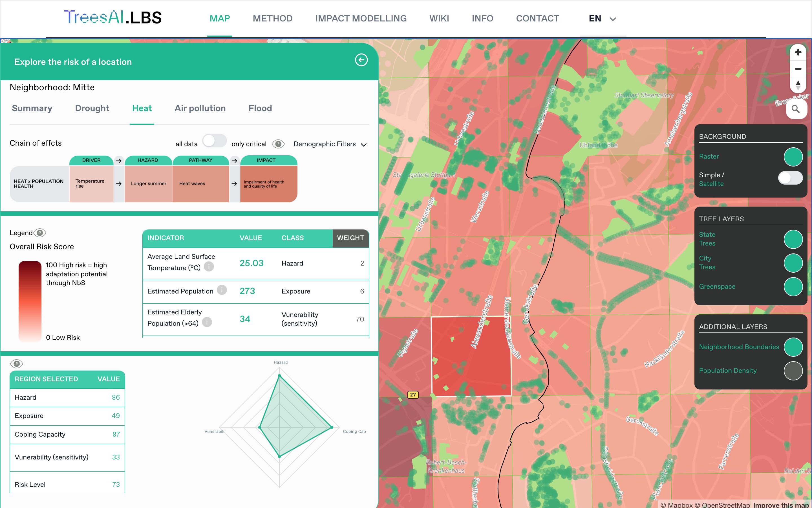Click the INDICATOR column header
The height and width of the screenshot is (508, 812).
point(166,238)
